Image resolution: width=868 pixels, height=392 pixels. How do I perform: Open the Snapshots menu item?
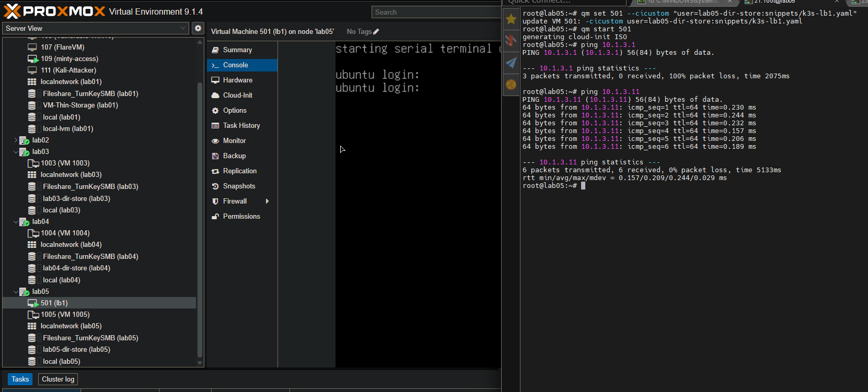click(x=239, y=186)
